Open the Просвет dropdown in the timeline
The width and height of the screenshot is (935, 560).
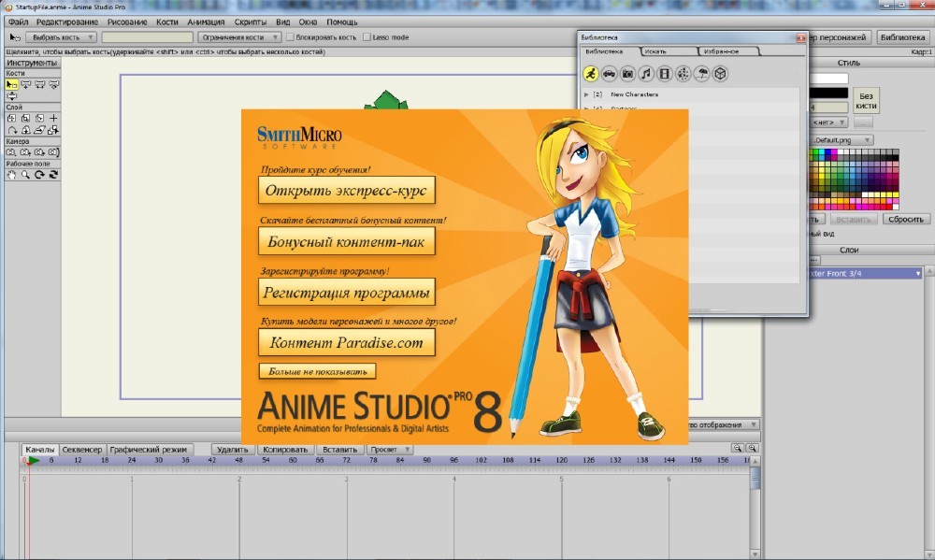point(389,450)
